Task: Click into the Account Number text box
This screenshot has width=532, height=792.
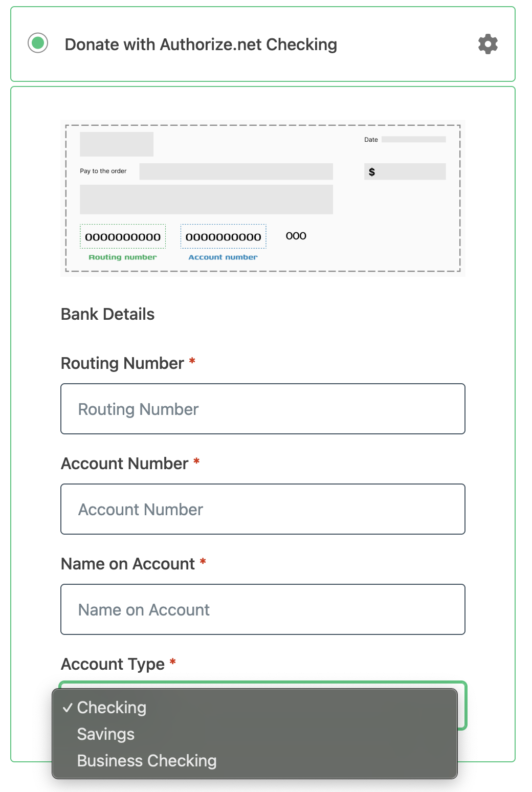Action: [262, 509]
